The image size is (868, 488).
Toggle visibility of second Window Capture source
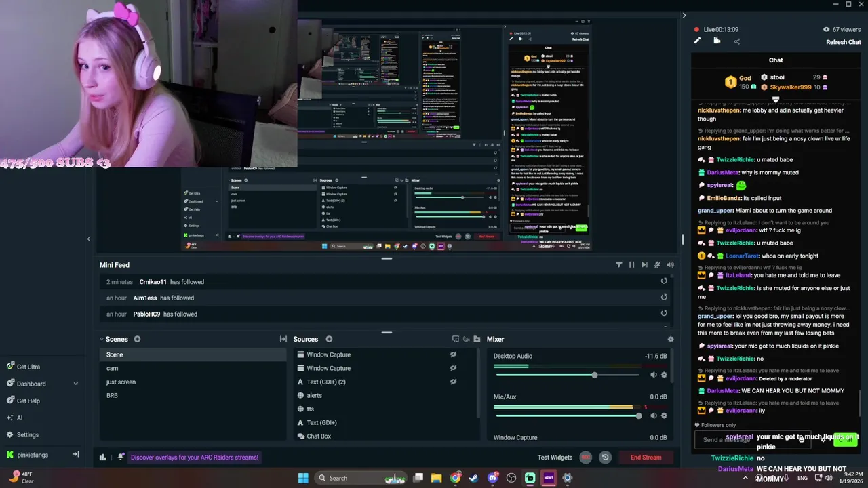[453, 368]
